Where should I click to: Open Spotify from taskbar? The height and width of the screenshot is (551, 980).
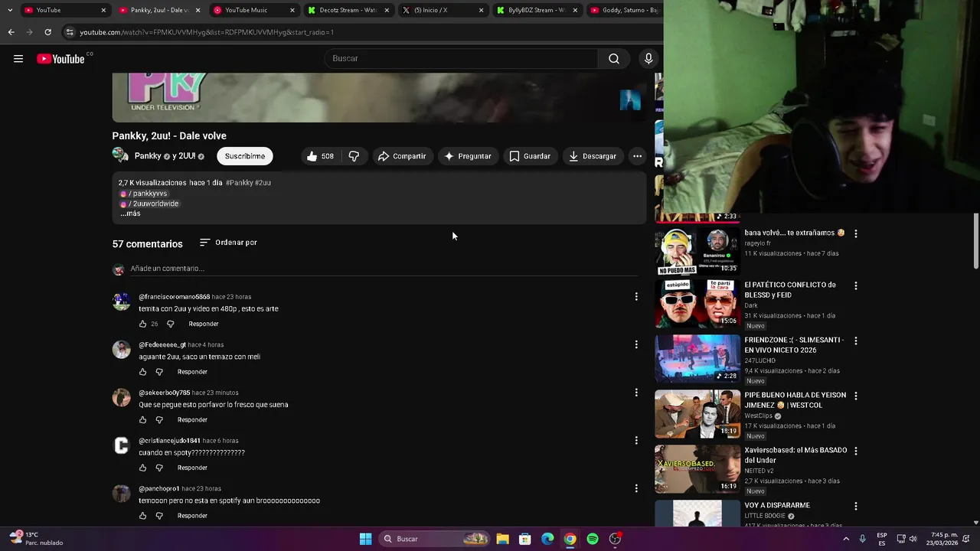593,539
